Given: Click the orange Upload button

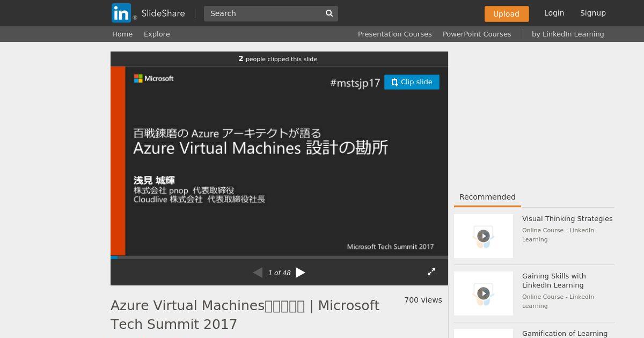Looking at the screenshot, I should click(507, 14).
